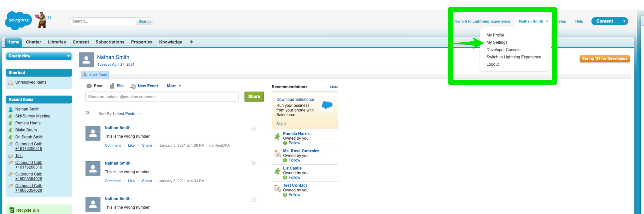Open first post's action menu arrow
Screen dimensions: 644x214
pos(253,128)
